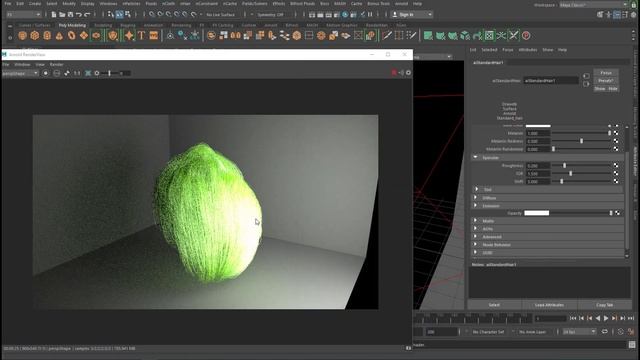Create a polygon torus from the shelf
640x360 pixels.
[x=71, y=36]
